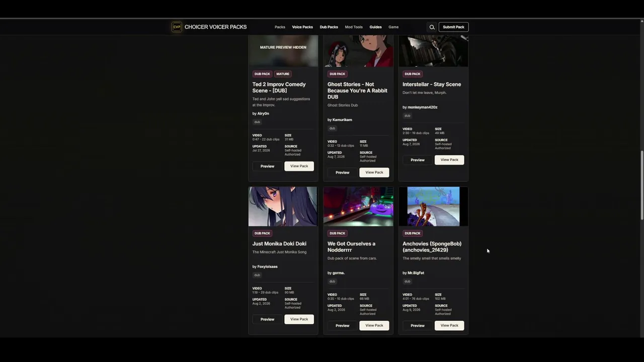Open the Guides nav item
The height and width of the screenshot is (362, 644).
376,27
